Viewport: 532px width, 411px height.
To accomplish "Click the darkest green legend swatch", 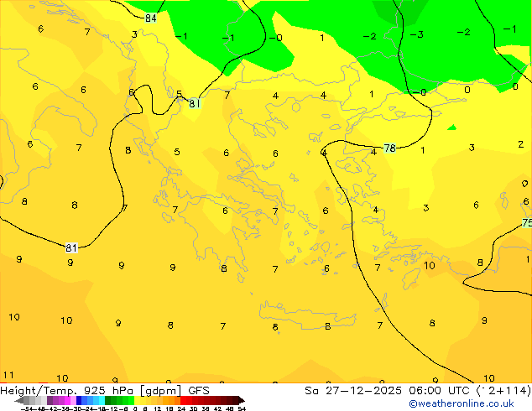I will (x=107, y=400).
